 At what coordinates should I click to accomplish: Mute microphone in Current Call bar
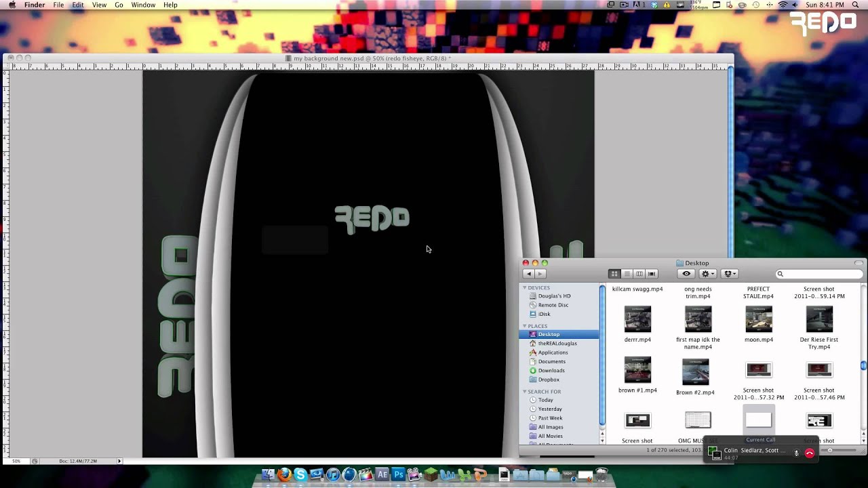tap(796, 453)
